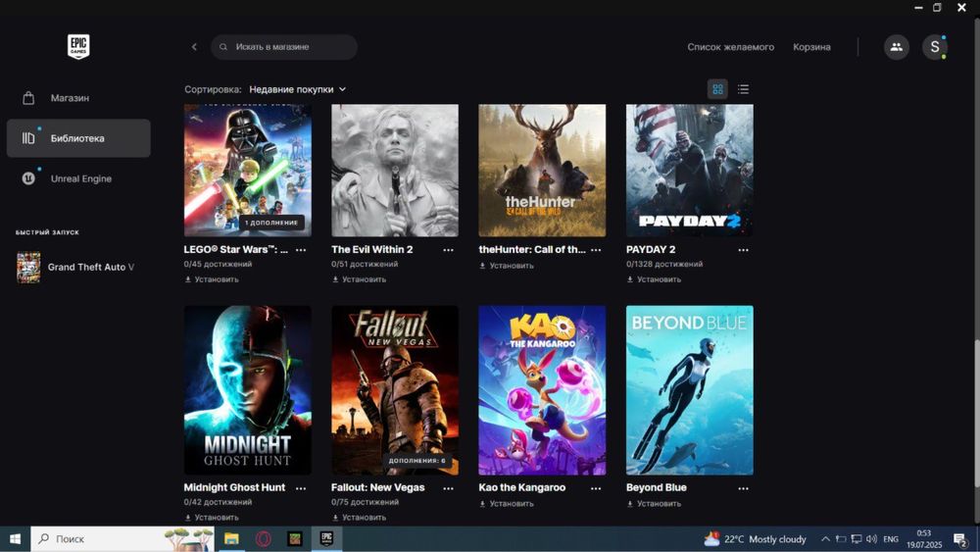Image resolution: width=980 pixels, height=552 pixels.
Task: Click Epic Games Launcher taskbar icon
Action: tap(327, 539)
